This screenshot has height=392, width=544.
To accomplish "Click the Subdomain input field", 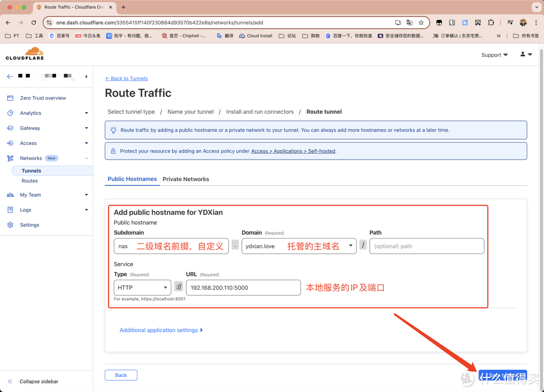I will tap(171, 246).
